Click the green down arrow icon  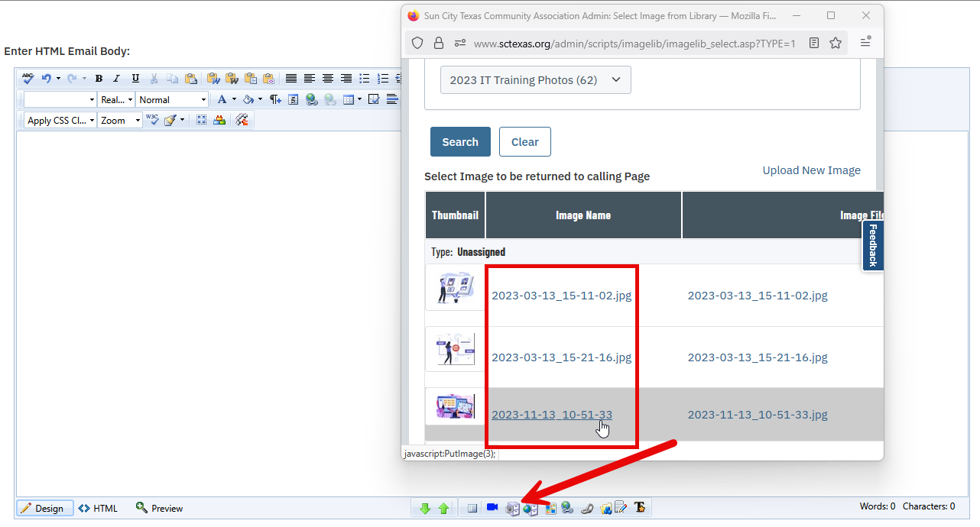coord(425,508)
